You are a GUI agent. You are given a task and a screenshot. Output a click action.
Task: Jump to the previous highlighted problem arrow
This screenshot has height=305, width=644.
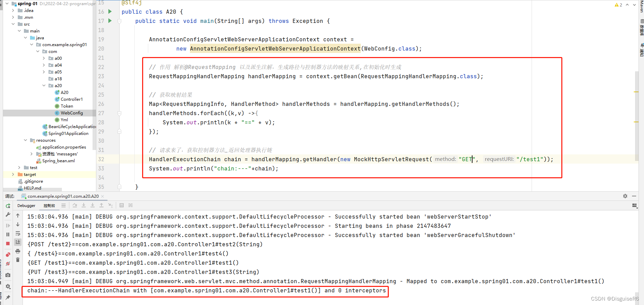pos(627,5)
